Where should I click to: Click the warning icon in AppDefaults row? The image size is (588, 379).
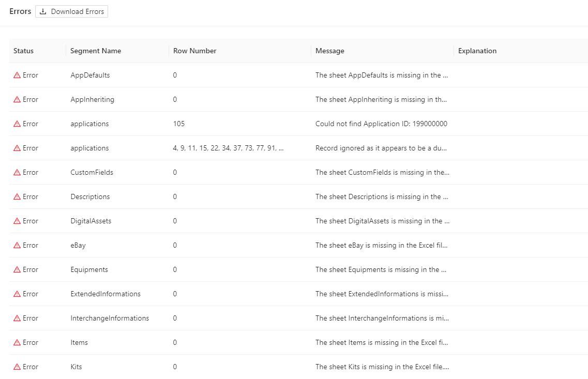point(17,75)
